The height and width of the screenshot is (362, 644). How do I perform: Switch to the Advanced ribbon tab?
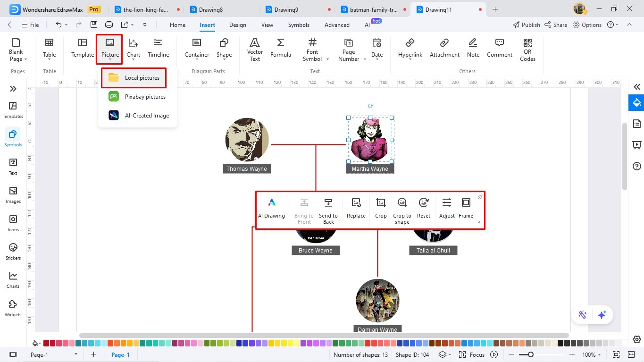(337, 25)
